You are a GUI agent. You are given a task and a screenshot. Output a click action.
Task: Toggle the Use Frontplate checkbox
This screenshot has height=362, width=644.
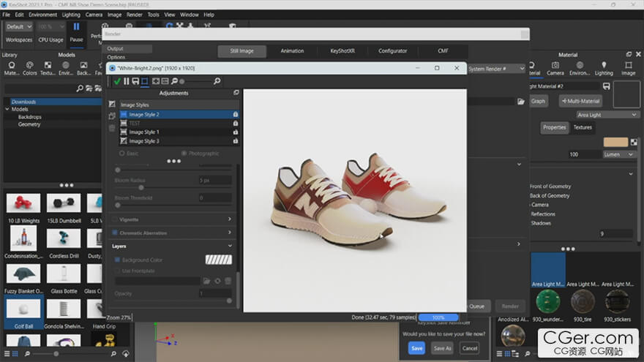tap(118, 271)
